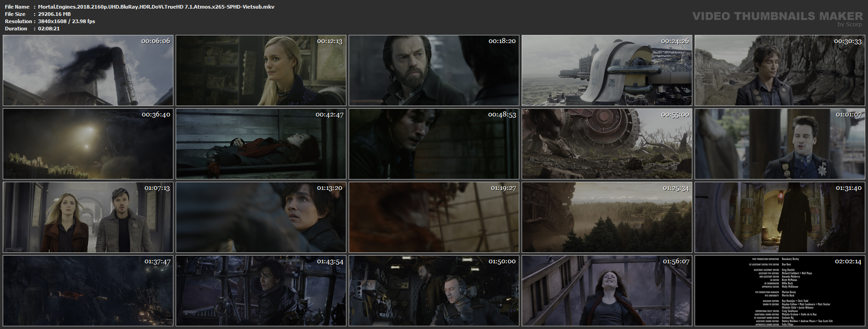Click the Resolution label
The image size is (868, 329).
19,21
